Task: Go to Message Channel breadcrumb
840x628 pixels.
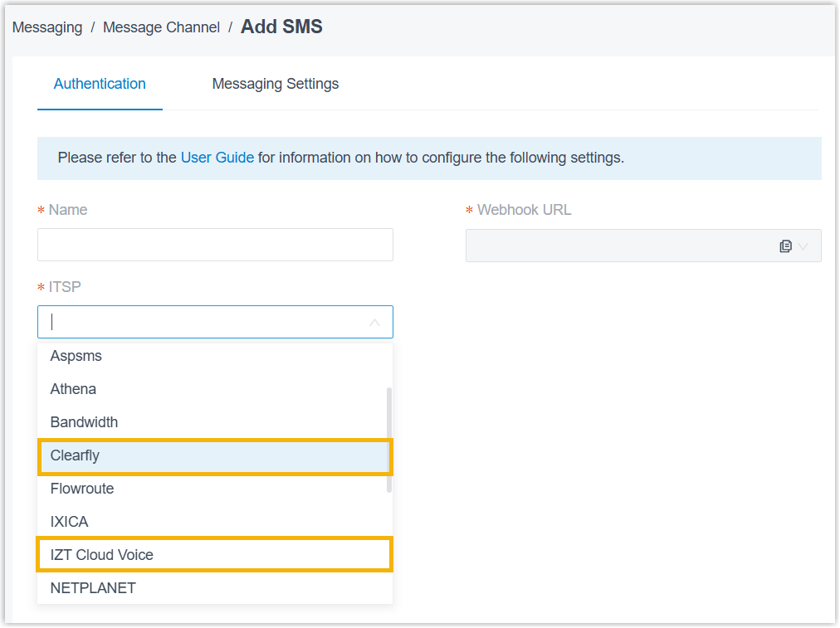Action: pyautogui.click(x=161, y=27)
